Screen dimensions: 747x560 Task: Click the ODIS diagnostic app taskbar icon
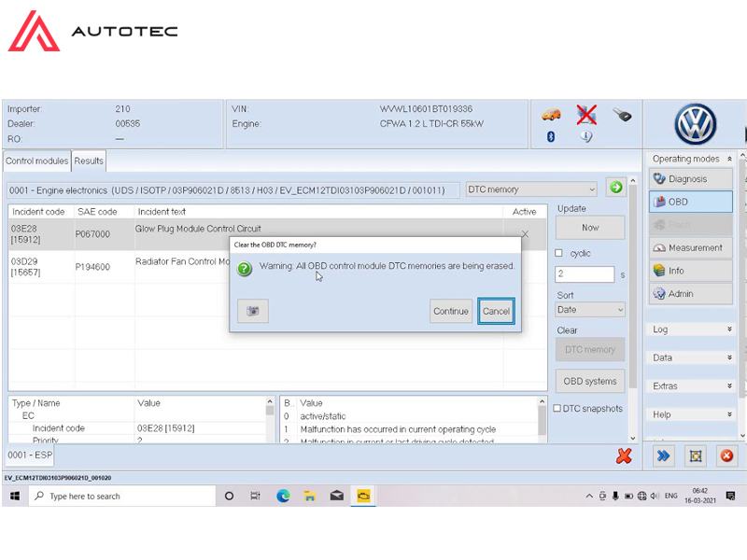tap(363, 497)
